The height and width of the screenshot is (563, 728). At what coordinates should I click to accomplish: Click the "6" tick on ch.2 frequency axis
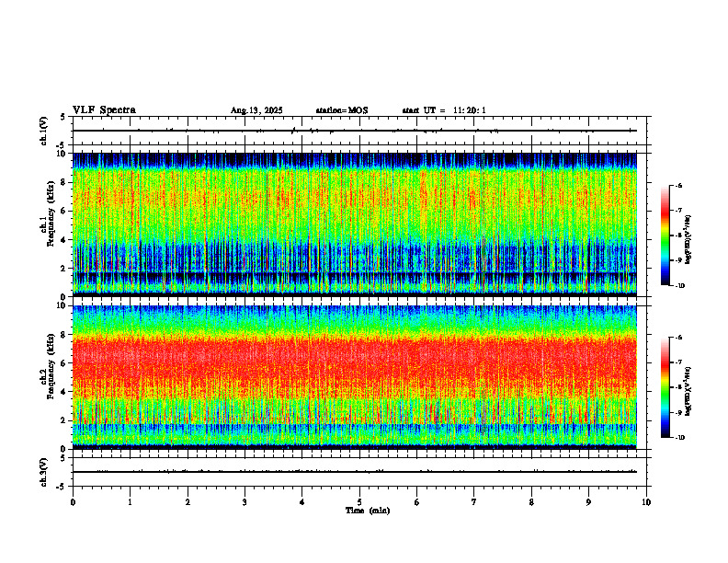click(x=63, y=363)
